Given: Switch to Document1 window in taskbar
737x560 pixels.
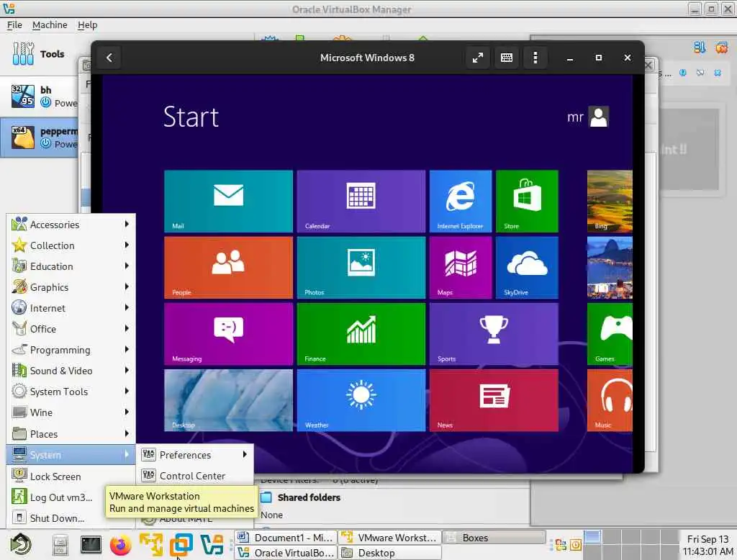Looking at the screenshot, I should pos(285,537).
